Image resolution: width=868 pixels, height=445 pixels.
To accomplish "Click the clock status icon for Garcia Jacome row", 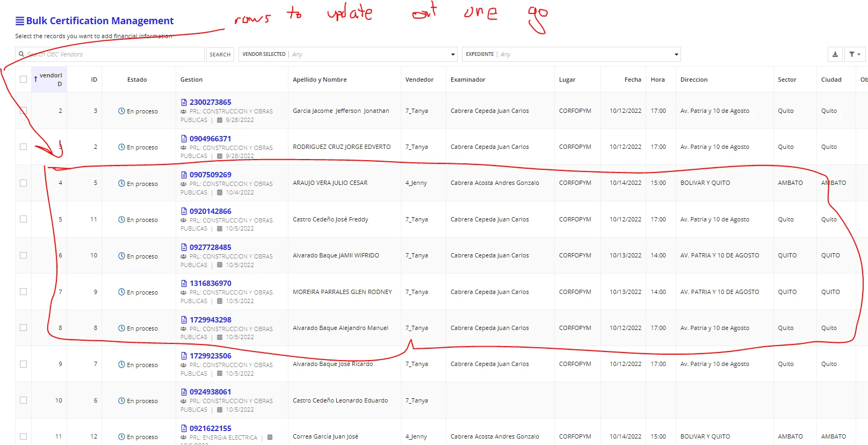I will [x=121, y=111].
